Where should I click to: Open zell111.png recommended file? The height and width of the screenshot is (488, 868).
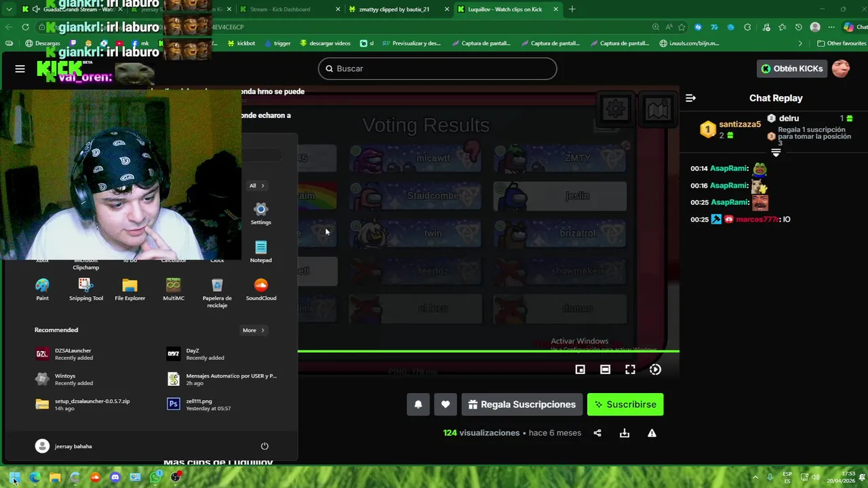pos(199,404)
